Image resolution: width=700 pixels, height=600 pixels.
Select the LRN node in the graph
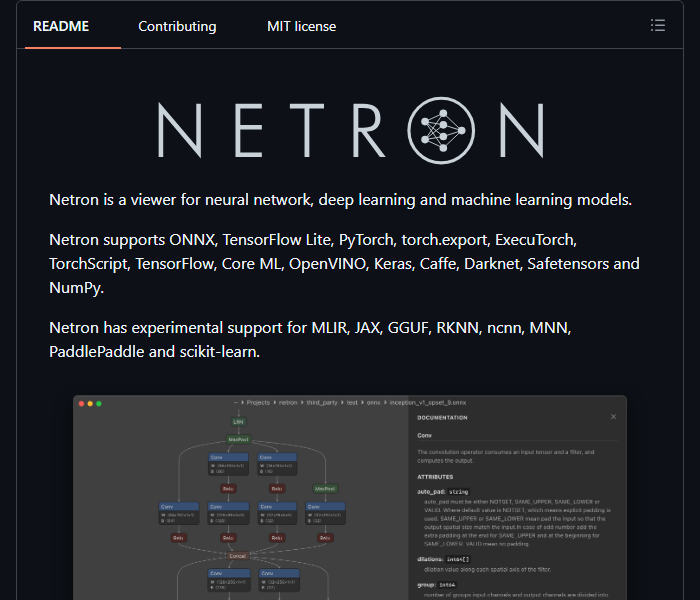click(x=238, y=422)
